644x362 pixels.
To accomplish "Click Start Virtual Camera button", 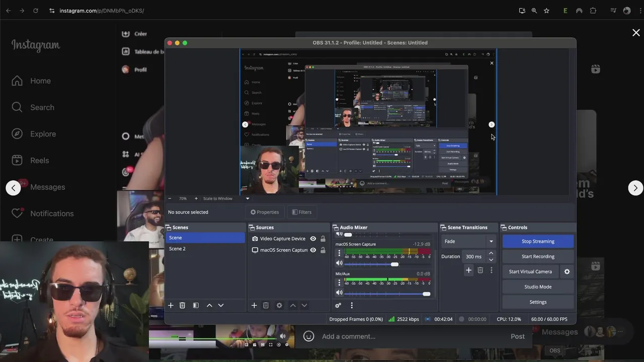I will [530, 271].
